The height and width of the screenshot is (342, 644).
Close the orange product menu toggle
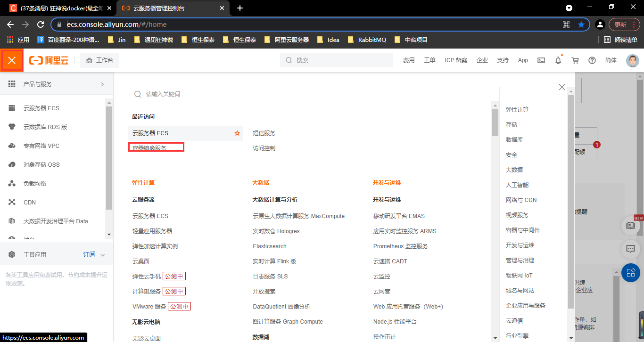coord(12,60)
